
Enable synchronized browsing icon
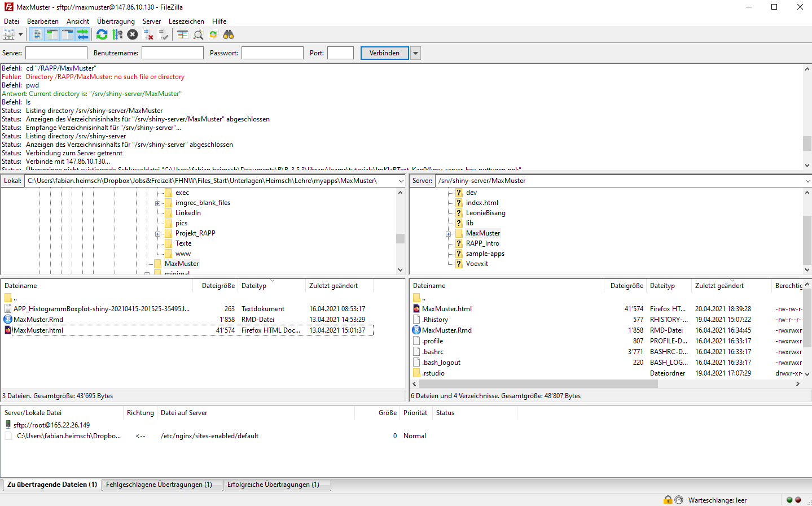(213, 34)
